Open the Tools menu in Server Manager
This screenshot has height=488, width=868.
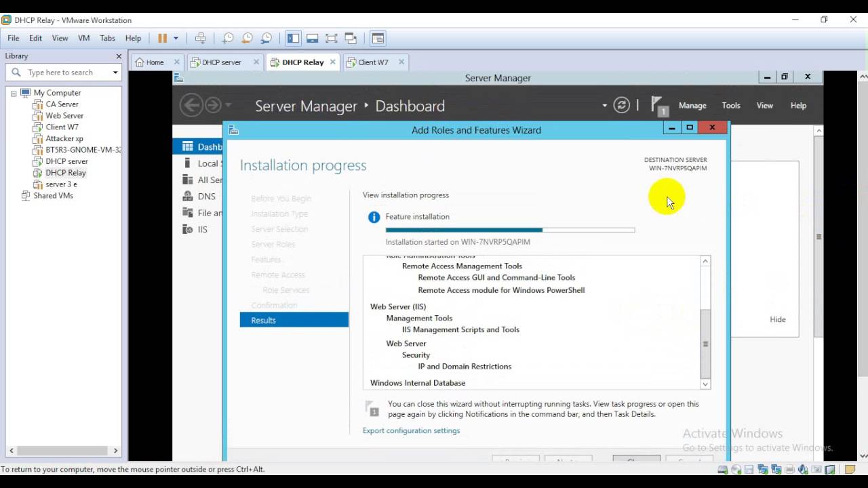coord(731,106)
